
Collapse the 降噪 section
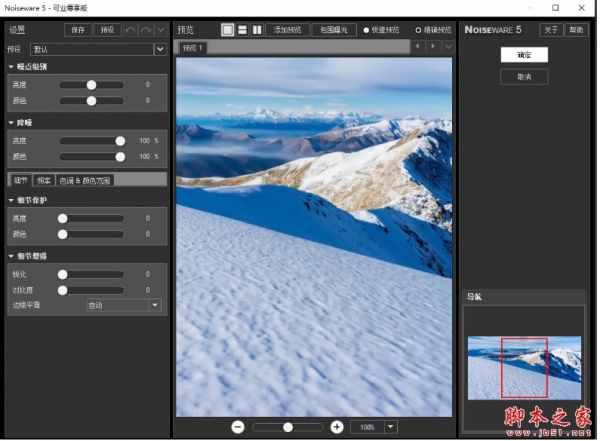pyautogui.click(x=10, y=123)
